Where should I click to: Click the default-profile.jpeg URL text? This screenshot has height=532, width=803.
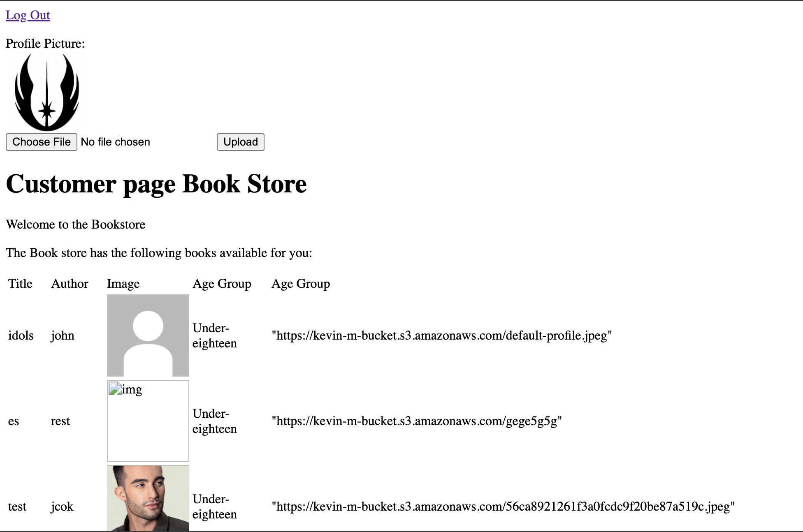[441, 335]
